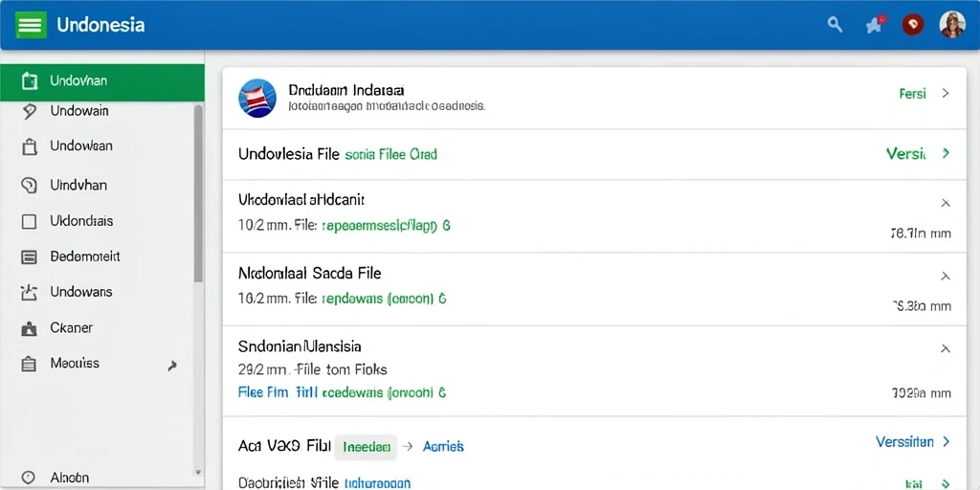
Task: Click the sidebar scrollbar down arrow
Action: (x=198, y=473)
